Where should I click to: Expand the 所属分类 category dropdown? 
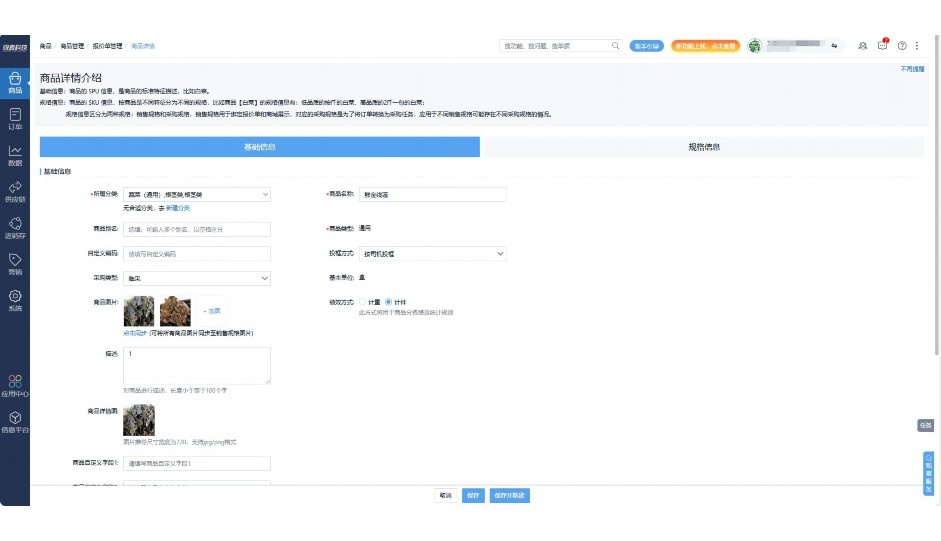[x=197, y=194]
